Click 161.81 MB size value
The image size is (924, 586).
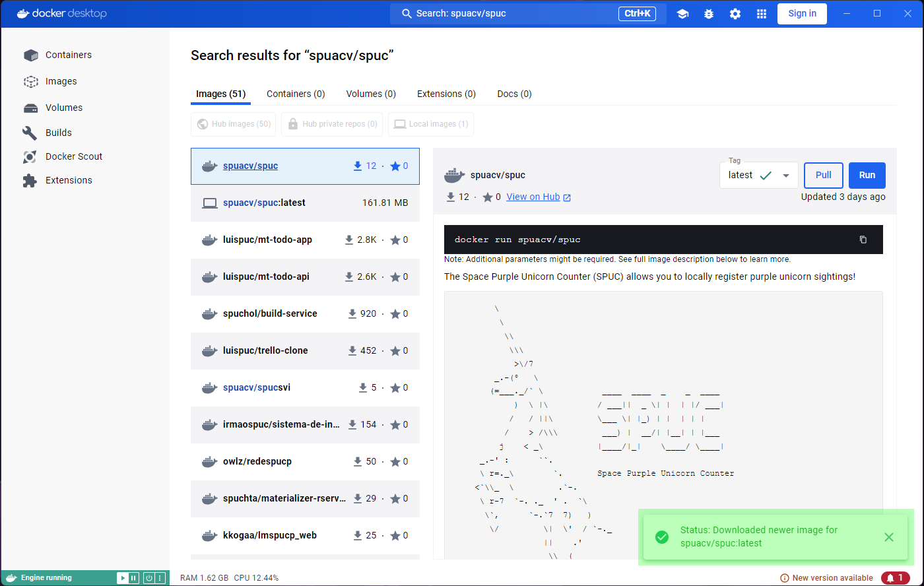coord(385,203)
